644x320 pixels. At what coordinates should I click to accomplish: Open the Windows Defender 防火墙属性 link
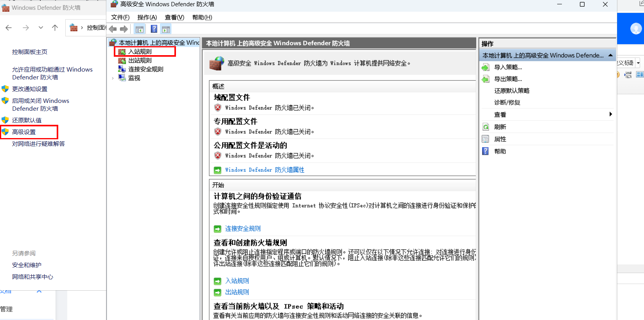(265, 170)
